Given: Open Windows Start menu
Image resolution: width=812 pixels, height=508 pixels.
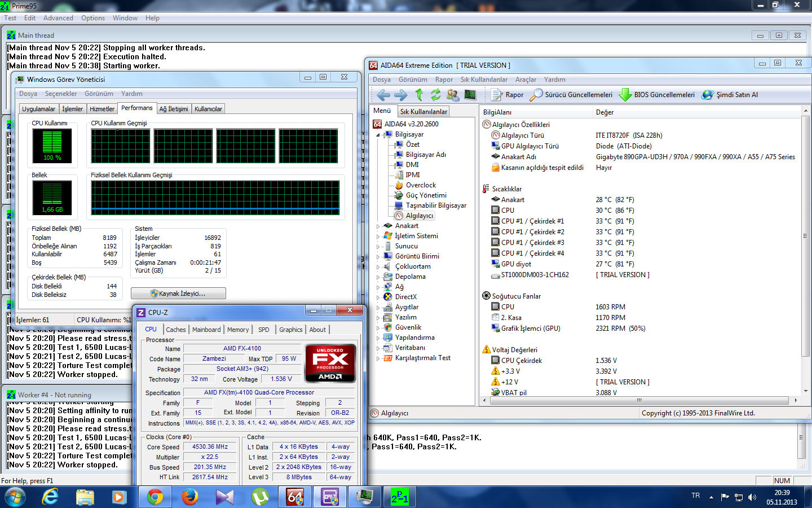Looking at the screenshot, I should pos(15,497).
